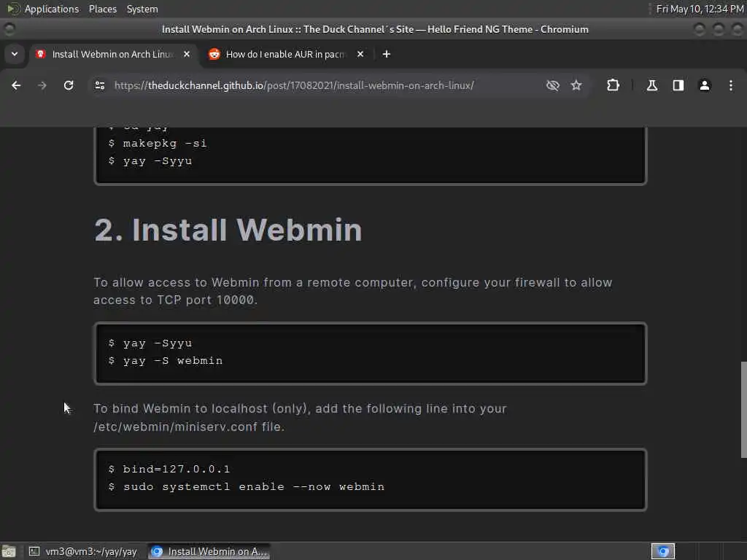This screenshot has width=747, height=560.
Task: Select the Install Webmin taskbar window button
Action: click(209, 551)
